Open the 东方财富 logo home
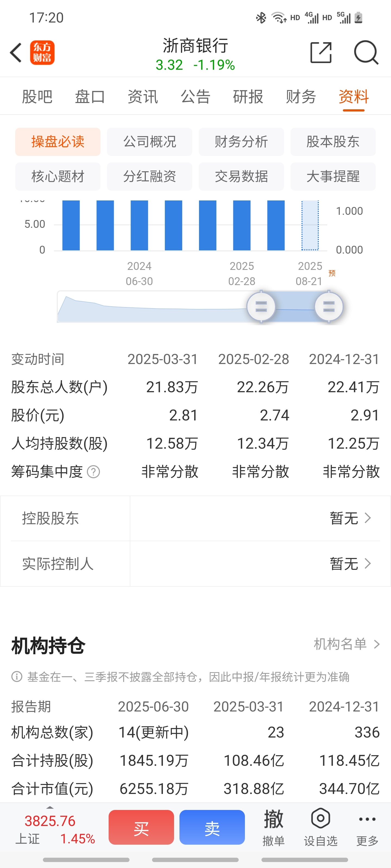 (42, 53)
